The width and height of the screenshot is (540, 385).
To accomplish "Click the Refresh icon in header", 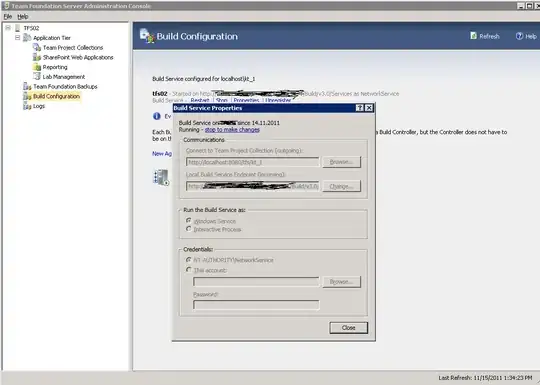I will [x=474, y=36].
